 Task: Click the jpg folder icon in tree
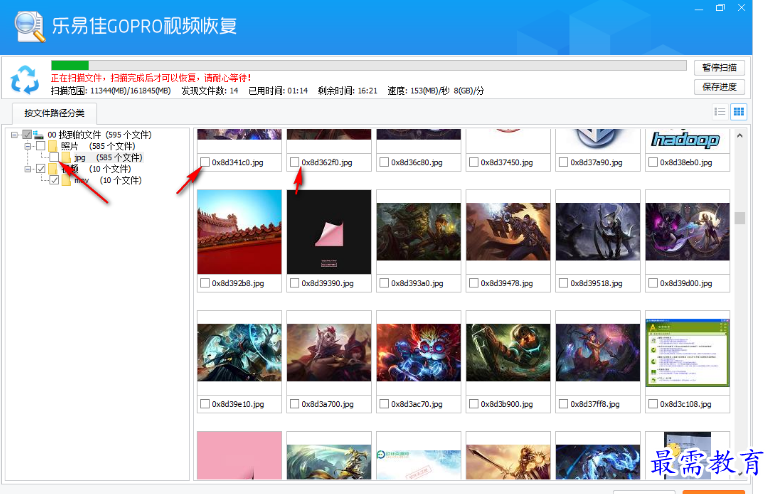pos(66,158)
